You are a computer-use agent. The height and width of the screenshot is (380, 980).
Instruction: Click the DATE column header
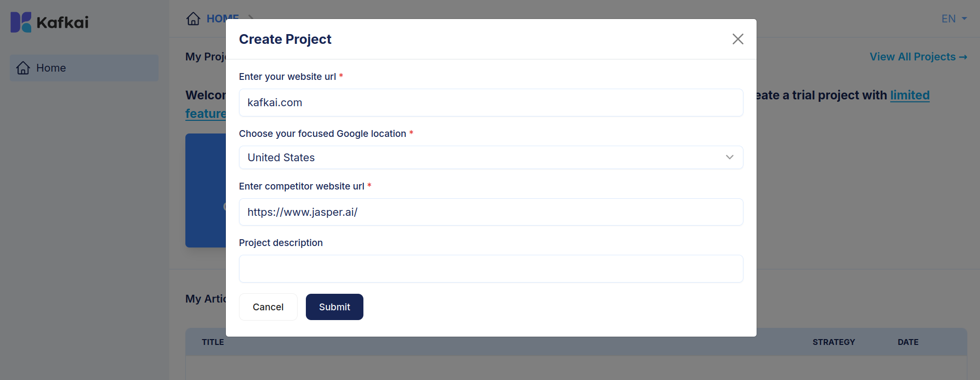tap(908, 342)
